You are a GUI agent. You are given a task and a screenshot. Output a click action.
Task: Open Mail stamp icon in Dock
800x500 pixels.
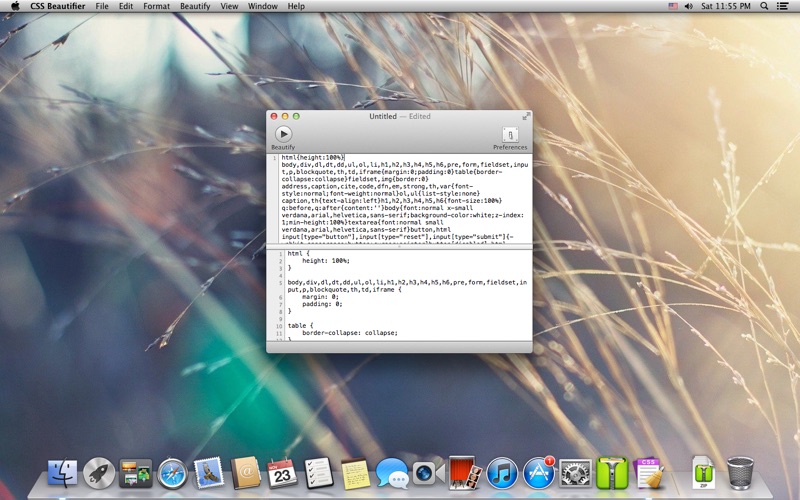209,472
